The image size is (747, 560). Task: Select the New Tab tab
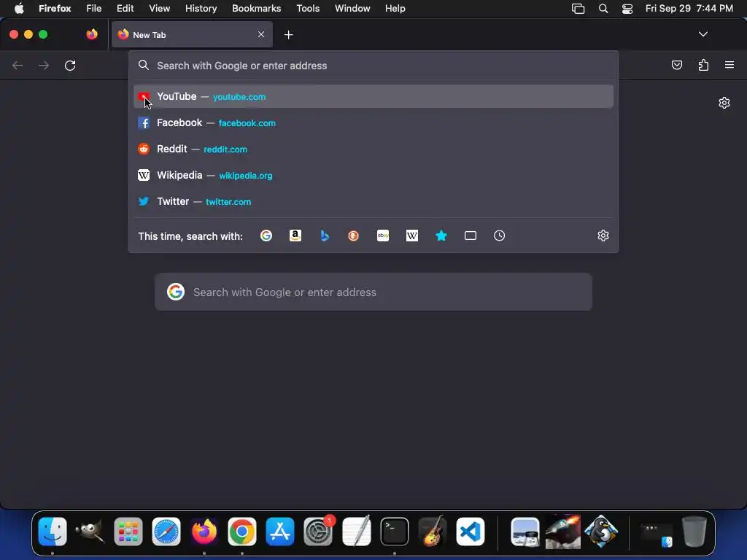coord(192,34)
